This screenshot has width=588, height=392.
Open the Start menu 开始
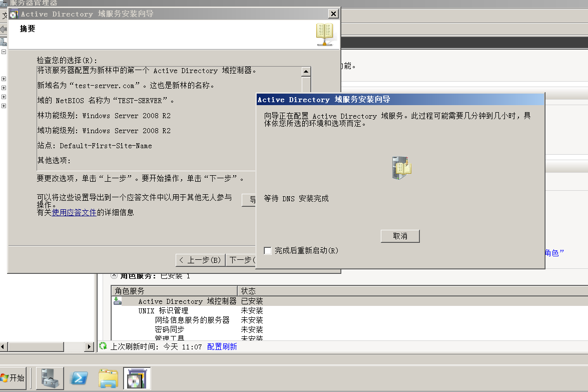point(13,378)
